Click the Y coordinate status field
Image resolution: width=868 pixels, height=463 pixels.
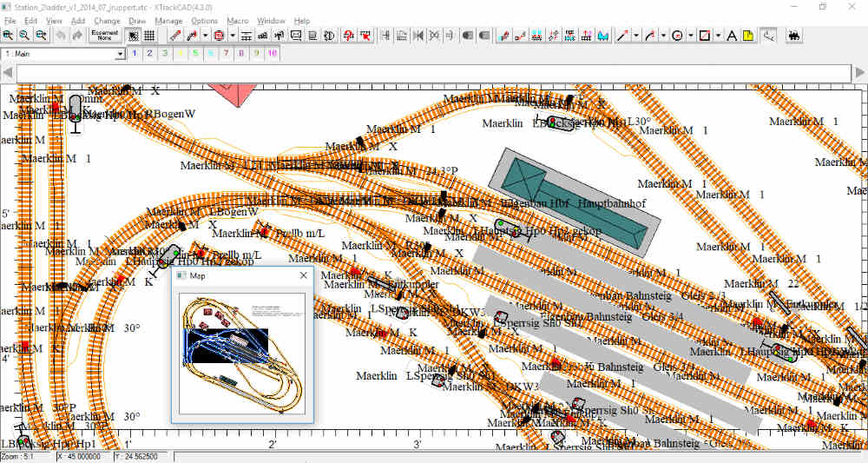click(x=143, y=457)
